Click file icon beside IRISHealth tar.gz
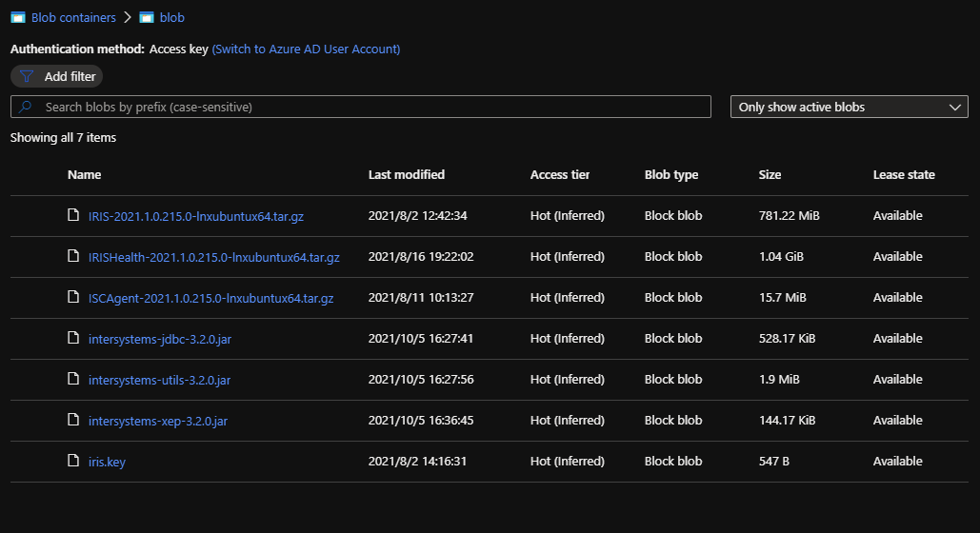Screen dimensions: 980x533 click(73, 256)
